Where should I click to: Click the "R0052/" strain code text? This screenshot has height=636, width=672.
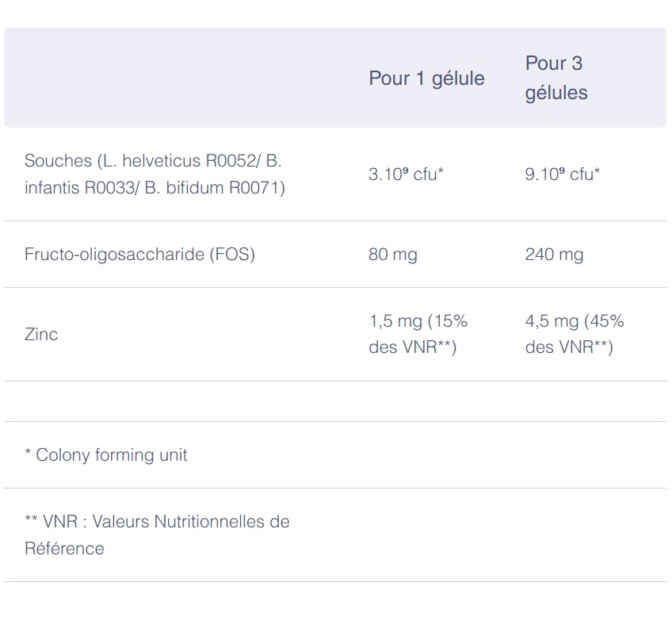[x=233, y=161]
